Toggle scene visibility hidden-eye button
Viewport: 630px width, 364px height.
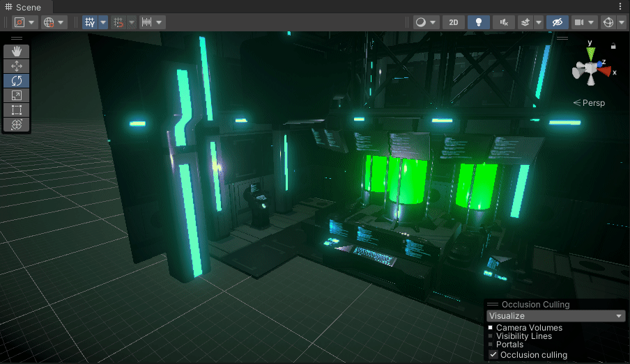tap(558, 22)
